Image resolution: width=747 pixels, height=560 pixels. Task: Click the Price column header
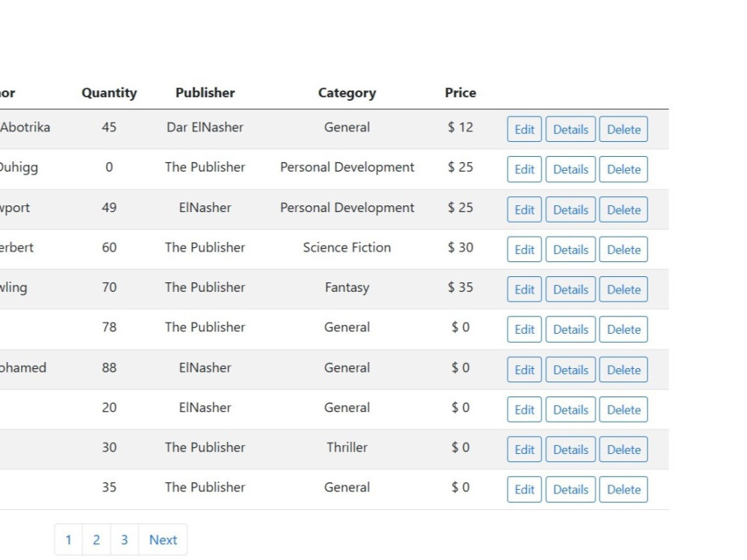click(460, 93)
